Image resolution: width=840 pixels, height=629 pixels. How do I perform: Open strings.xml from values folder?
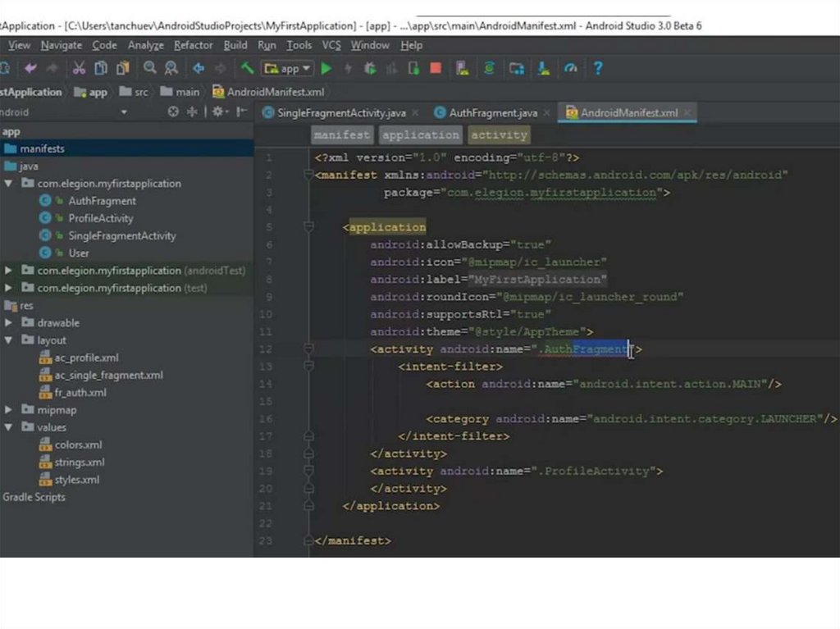click(80, 463)
